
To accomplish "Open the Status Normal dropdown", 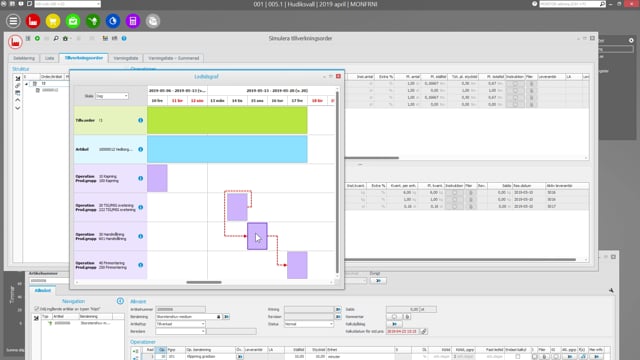I will (309, 324).
